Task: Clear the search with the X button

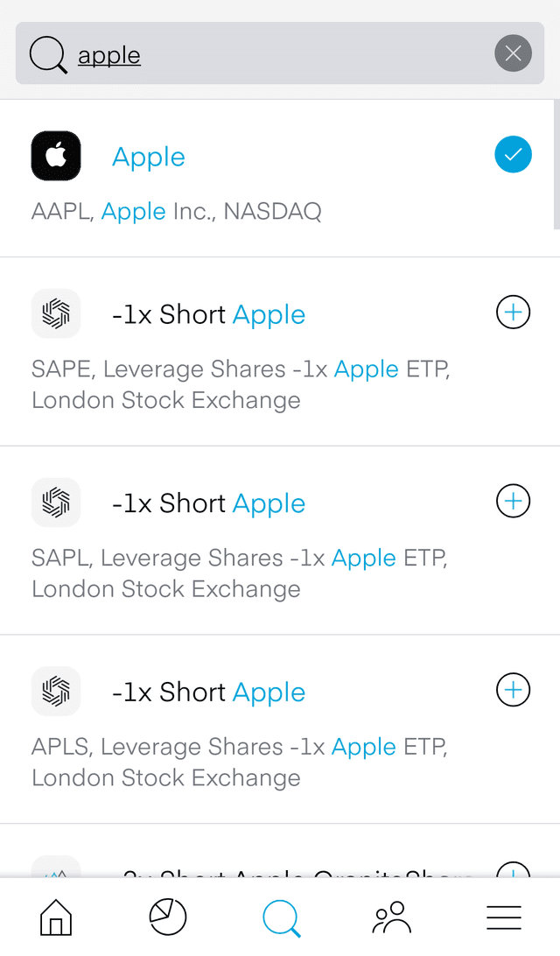Action: [x=513, y=53]
